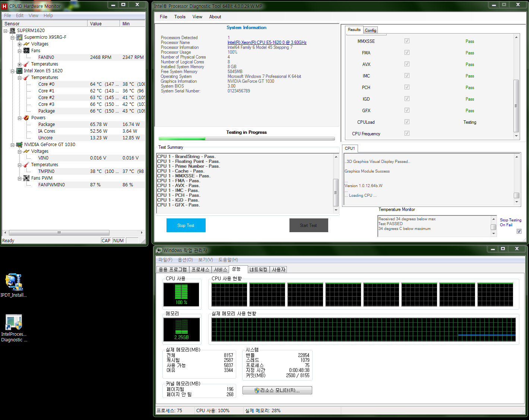Toggle the IGD test checkbox
This screenshot has width=529, height=420.
407,99
